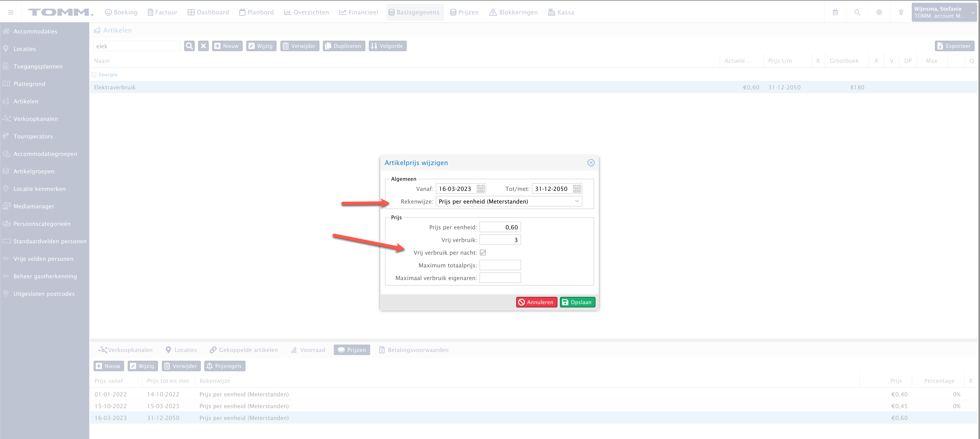Open the Tot/met date calendar picker
Viewport: 980px width, 439px height.
tap(577, 188)
